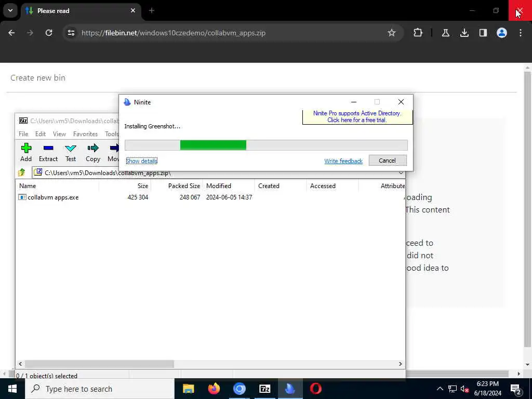Screen dimensions: 532x399
Task: Go back in the browser
Action: click(x=11, y=33)
